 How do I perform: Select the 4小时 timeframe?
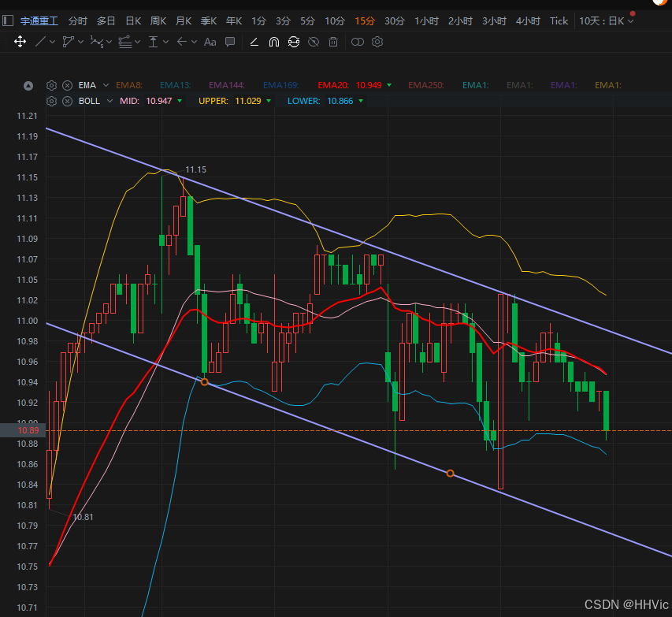(528, 21)
